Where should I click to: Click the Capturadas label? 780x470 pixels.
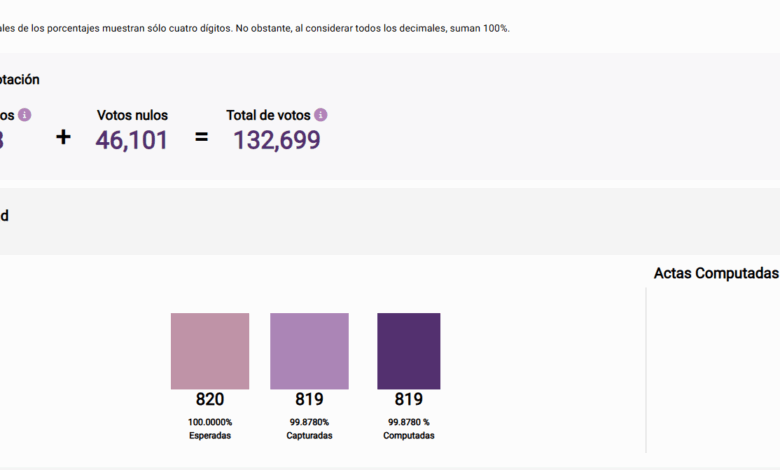[x=309, y=436]
